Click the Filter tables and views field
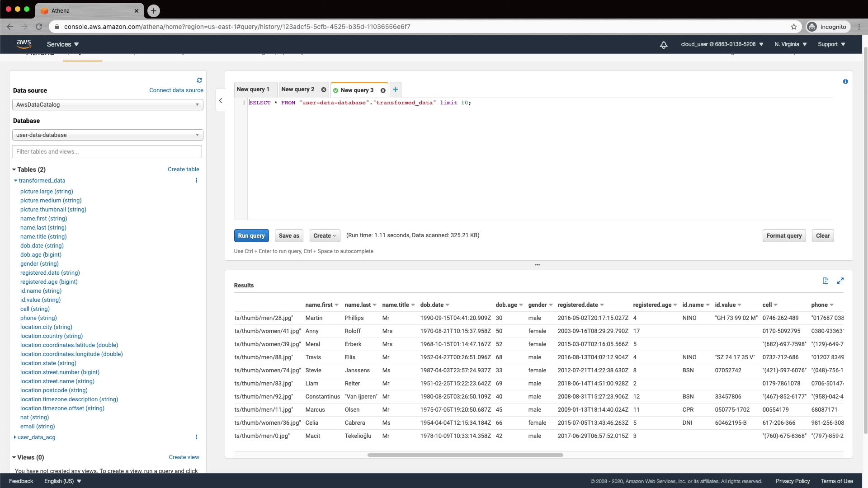 click(107, 151)
